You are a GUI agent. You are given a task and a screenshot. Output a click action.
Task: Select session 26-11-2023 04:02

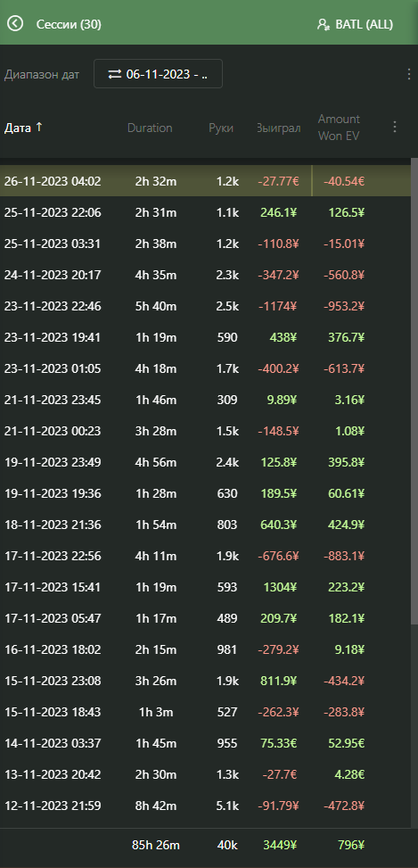point(206,181)
